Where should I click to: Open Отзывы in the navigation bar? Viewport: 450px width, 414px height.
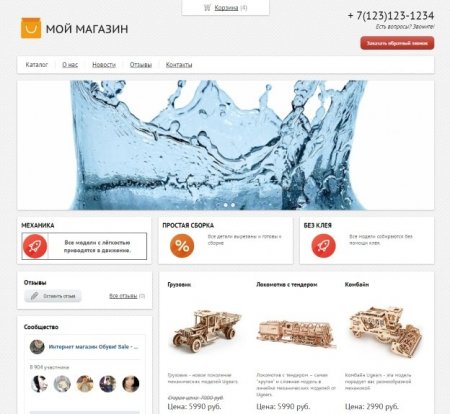(141, 65)
